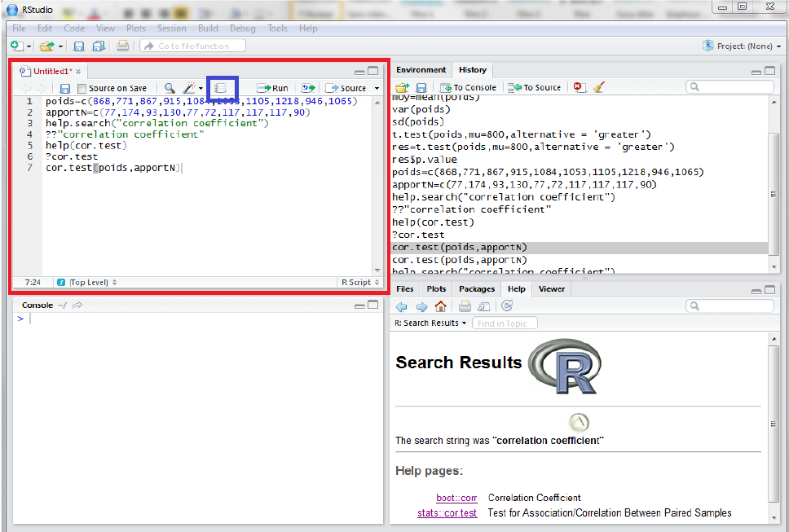Load history from a file
Viewport: 789px width, 532px height.
point(402,87)
